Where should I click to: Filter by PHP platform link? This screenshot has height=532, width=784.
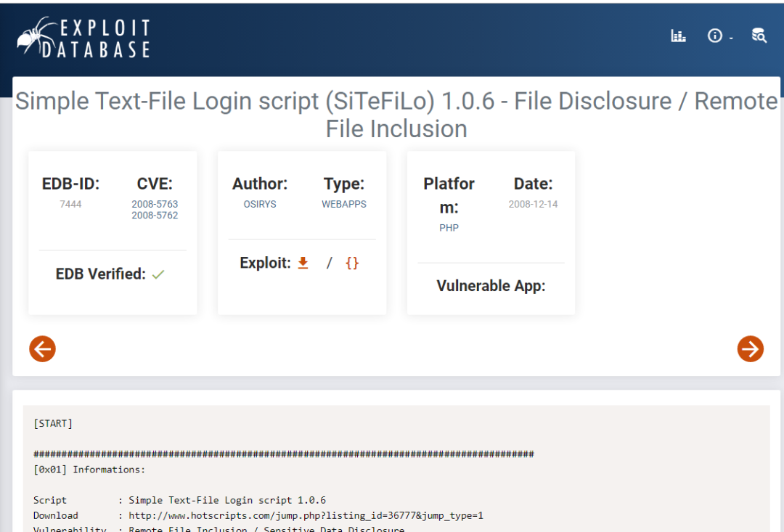click(449, 228)
